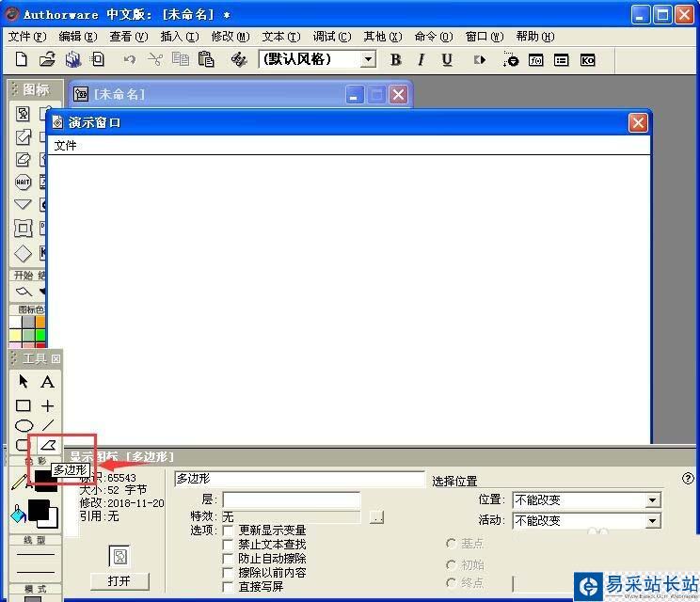Select the Navigate triangle icon in palette
The width and height of the screenshot is (700, 602).
pos(23,205)
